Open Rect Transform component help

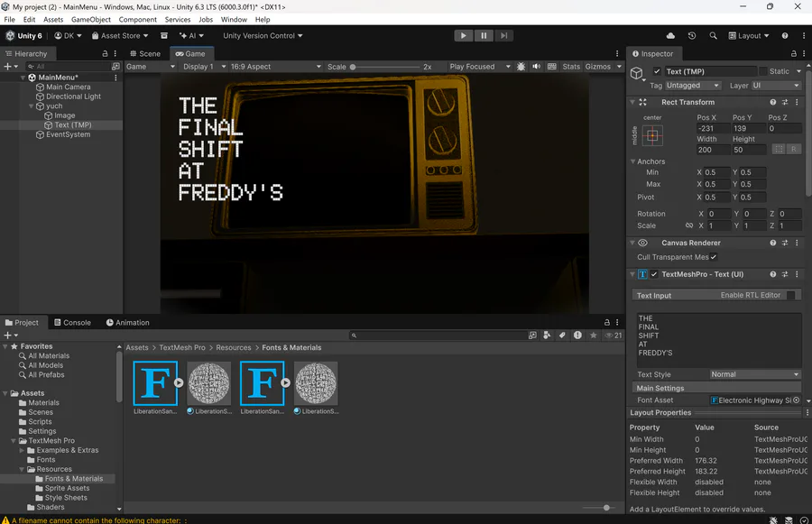pyautogui.click(x=772, y=102)
